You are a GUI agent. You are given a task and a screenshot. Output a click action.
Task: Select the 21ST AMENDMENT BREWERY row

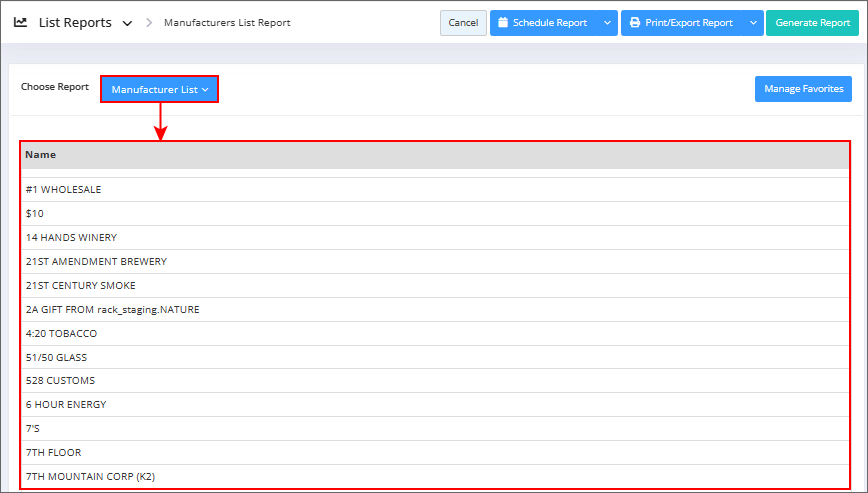pos(435,261)
